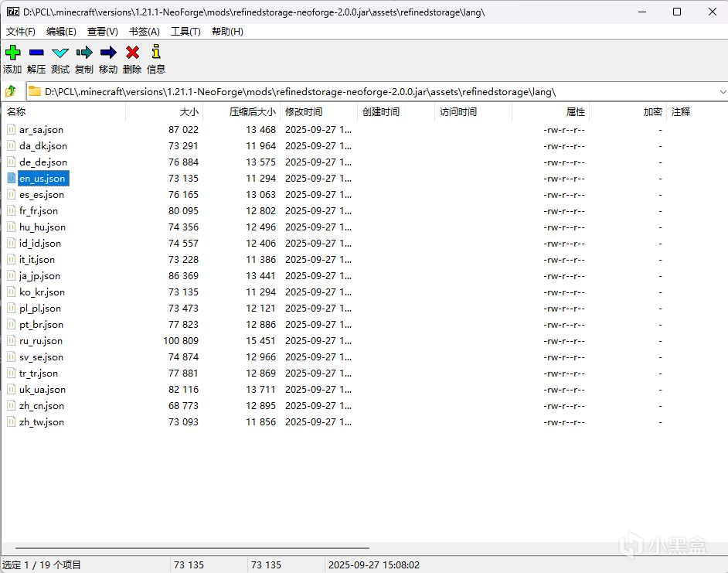Sort by the 修改时间 column header
Image resolution: width=728 pixels, height=573 pixels.
pos(318,111)
